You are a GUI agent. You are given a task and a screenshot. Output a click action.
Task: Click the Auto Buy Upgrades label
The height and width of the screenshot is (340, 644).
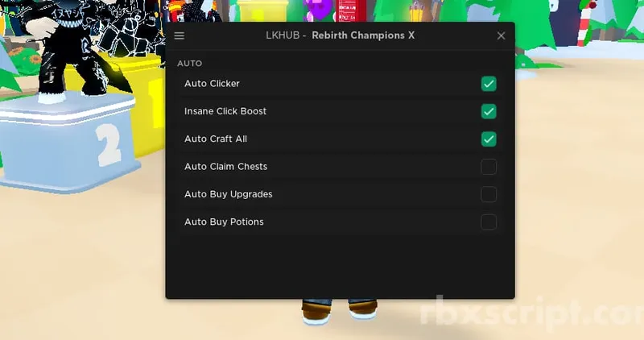click(229, 194)
